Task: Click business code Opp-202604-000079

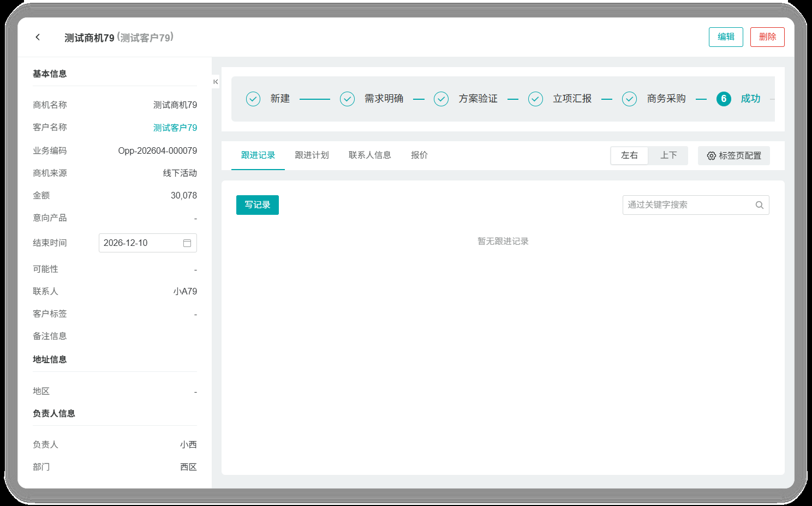Action: tap(158, 150)
